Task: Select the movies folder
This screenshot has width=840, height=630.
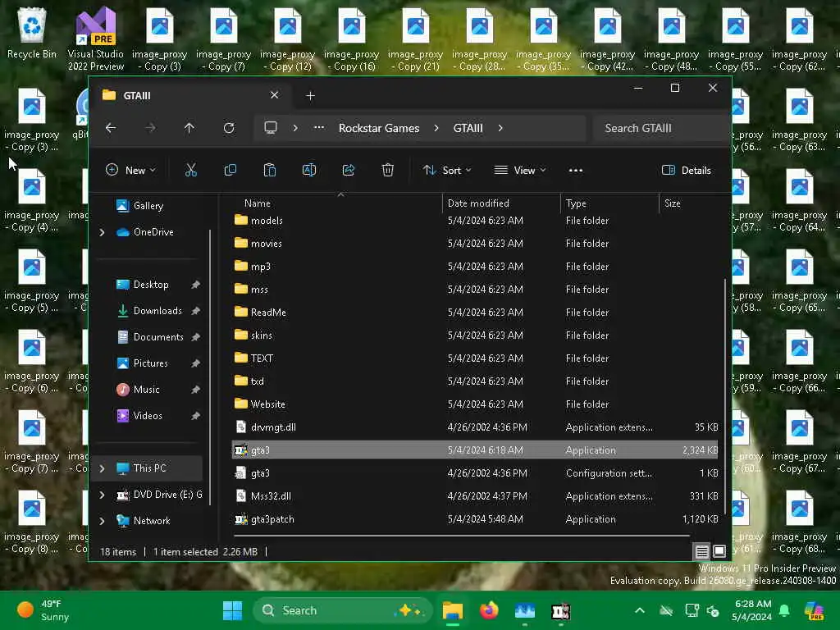Action: click(x=475, y=244)
